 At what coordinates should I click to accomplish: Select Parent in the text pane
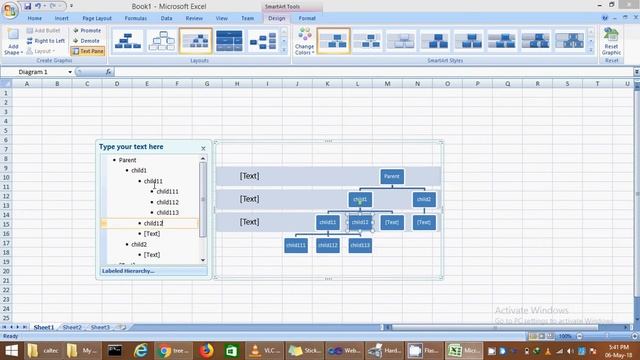(x=127, y=160)
